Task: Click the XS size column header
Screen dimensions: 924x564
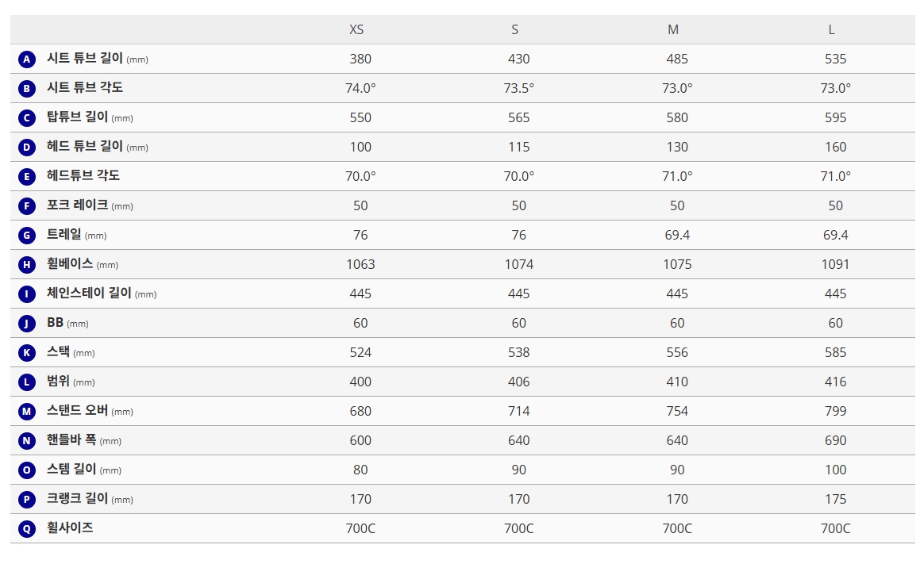Action: pos(356,29)
